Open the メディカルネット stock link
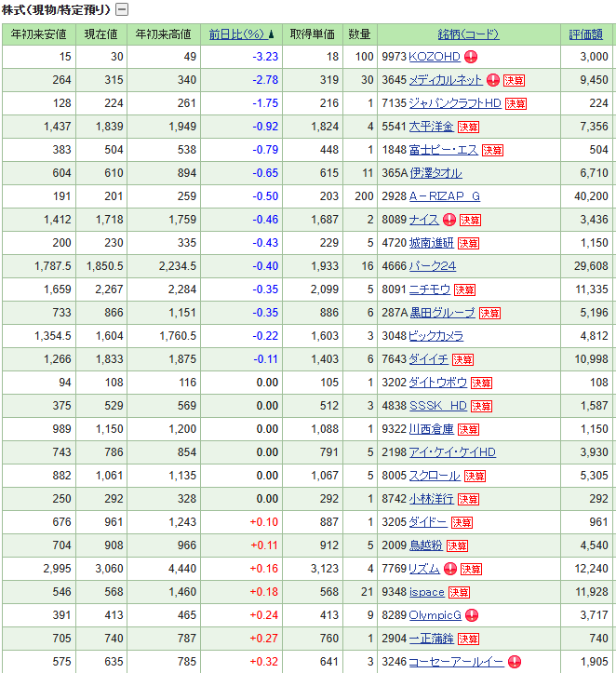This screenshot has width=616, height=673. [446, 80]
